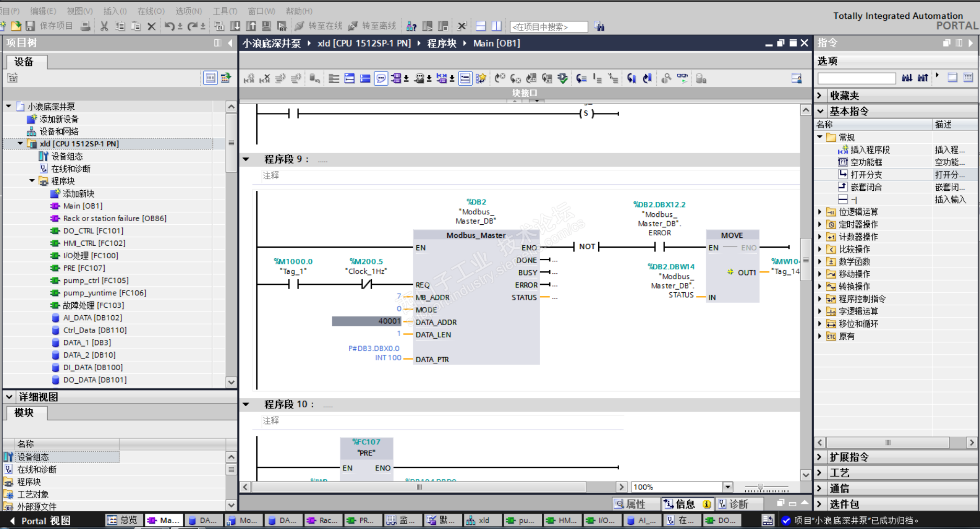Click the Close all networks icon

point(365,78)
